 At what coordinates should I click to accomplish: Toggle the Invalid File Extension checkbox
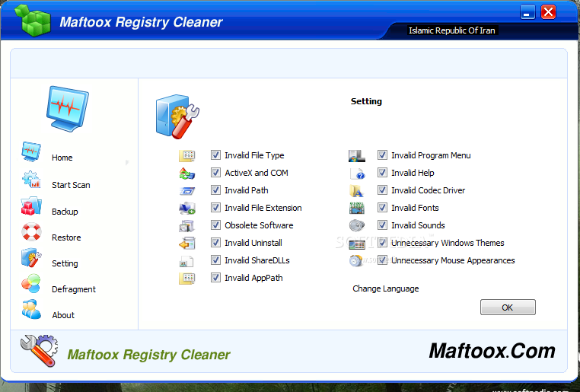pyautogui.click(x=215, y=208)
